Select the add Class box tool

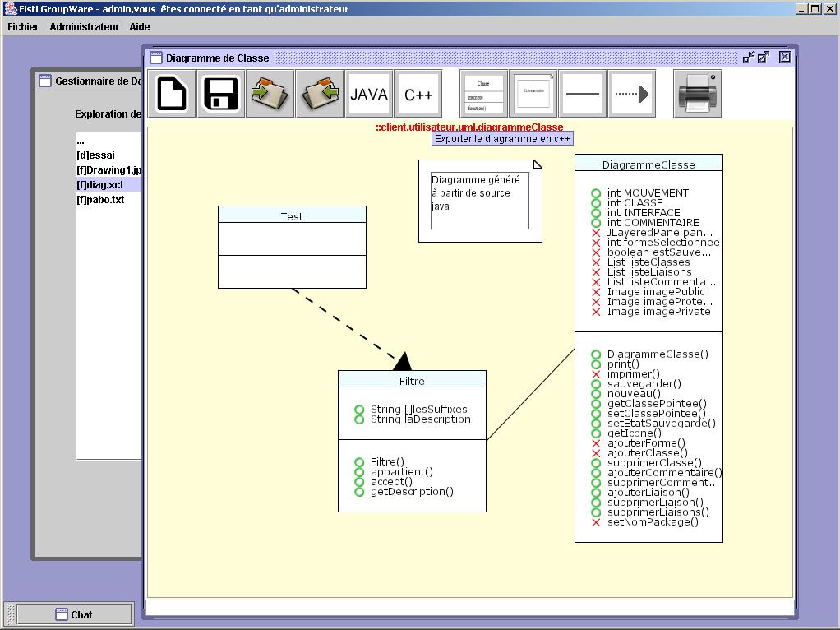[484, 94]
